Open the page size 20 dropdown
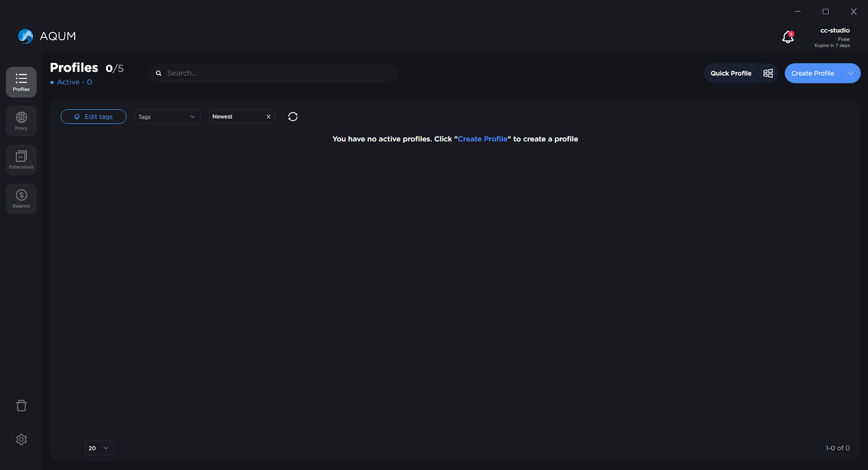The image size is (868, 470). (x=99, y=448)
